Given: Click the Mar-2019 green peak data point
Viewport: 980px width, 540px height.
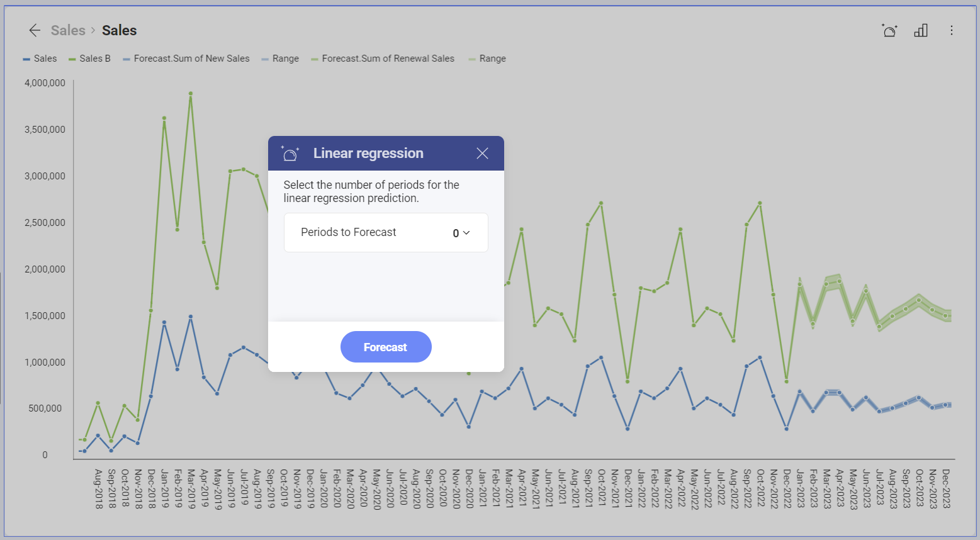Looking at the screenshot, I should [191, 94].
